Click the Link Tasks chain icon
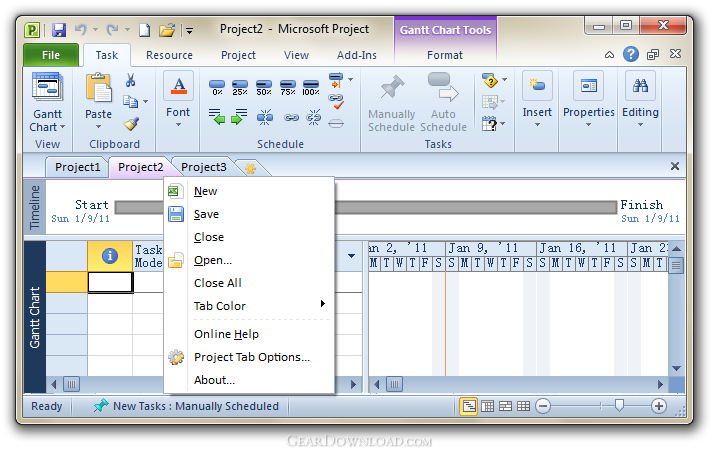The image size is (719, 449). click(291, 118)
